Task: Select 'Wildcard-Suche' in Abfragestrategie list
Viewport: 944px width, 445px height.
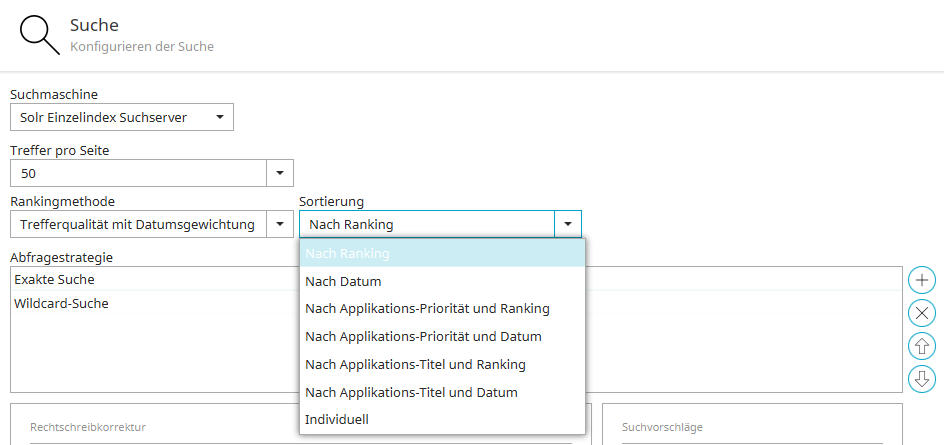Action: (62, 304)
